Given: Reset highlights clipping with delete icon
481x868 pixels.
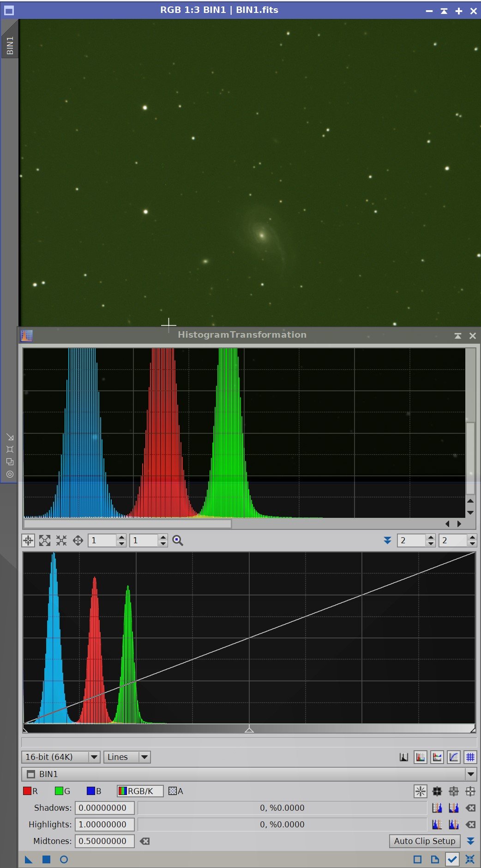Looking at the screenshot, I should point(470,825).
